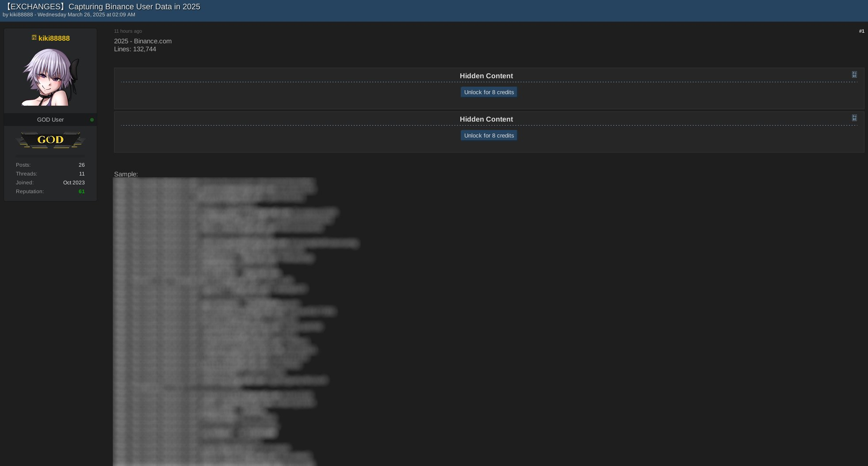Click the first Hidden Content heading
The height and width of the screenshot is (466, 868).
coord(486,76)
